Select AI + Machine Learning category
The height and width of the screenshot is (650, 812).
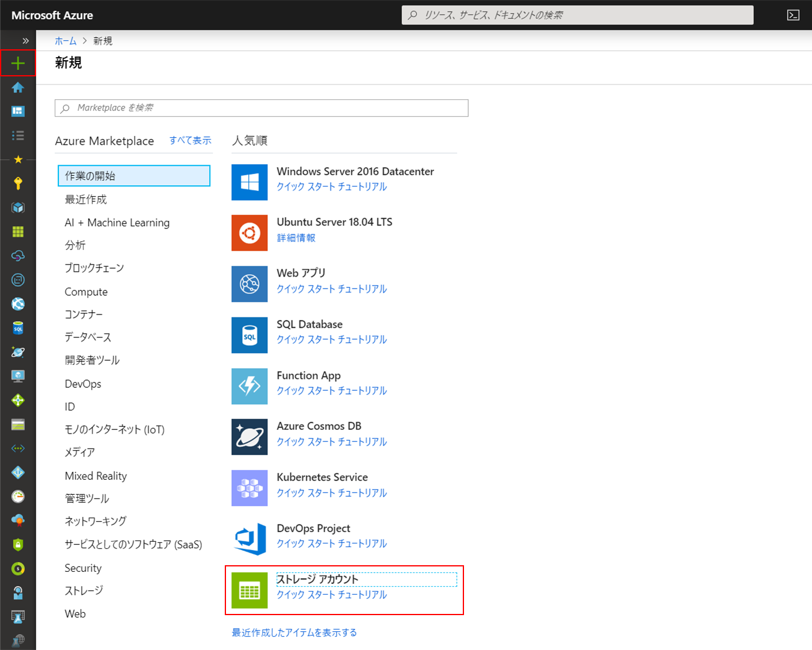(x=117, y=222)
